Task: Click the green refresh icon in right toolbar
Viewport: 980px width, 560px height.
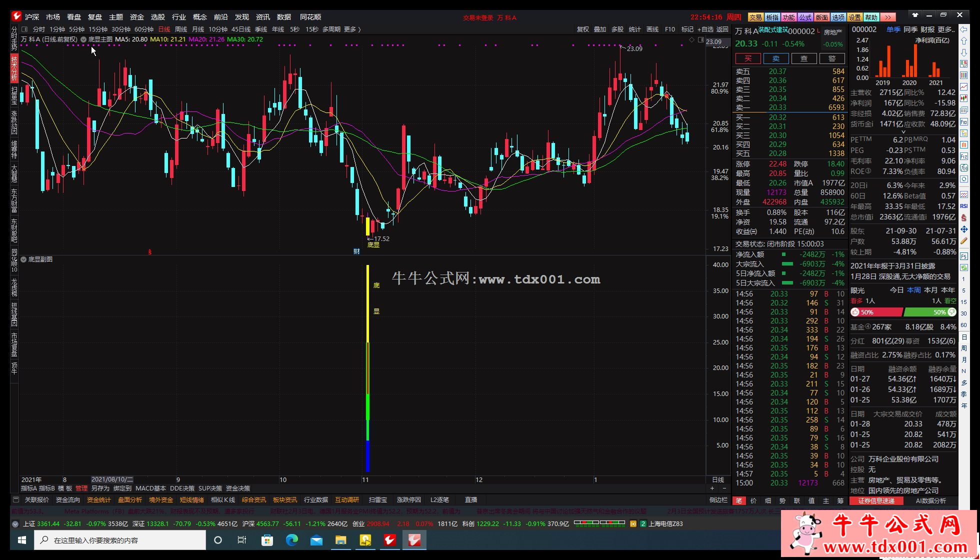Action: click(x=963, y=267)
